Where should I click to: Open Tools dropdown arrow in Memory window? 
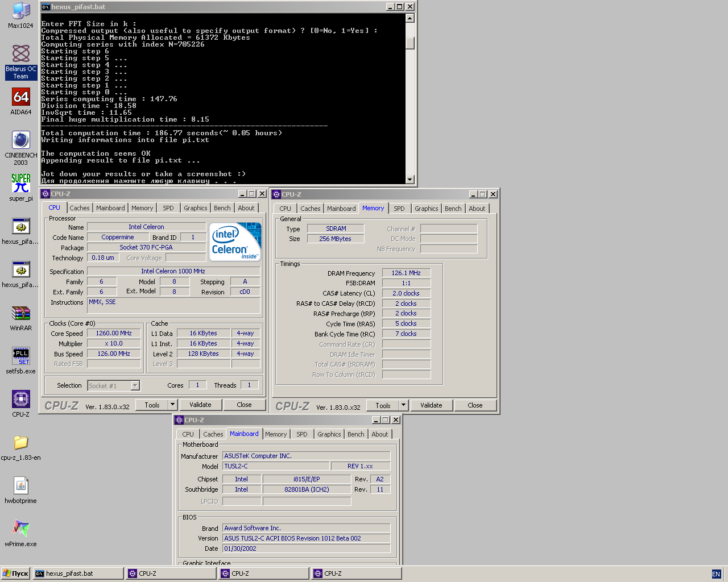click(x=404, y=405)
